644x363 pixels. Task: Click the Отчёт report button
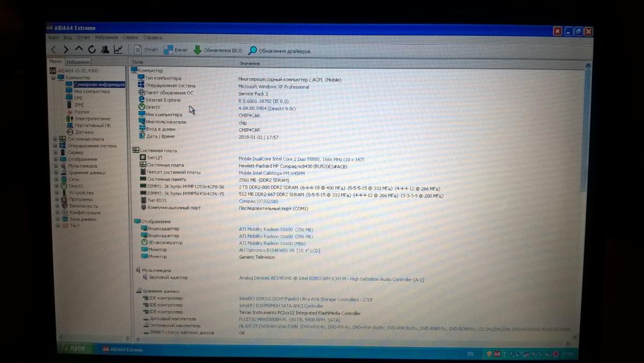[x=146, y=50]
